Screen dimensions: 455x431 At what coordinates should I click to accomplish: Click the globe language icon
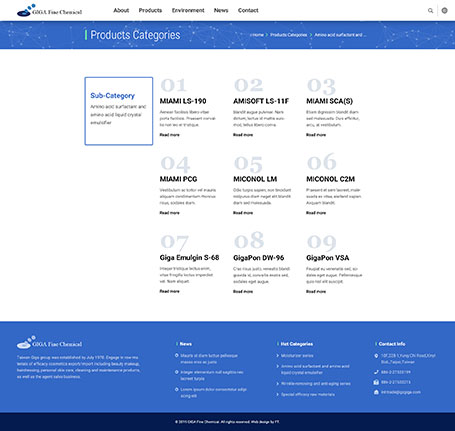pyautogui.click(x=444, y=11)
